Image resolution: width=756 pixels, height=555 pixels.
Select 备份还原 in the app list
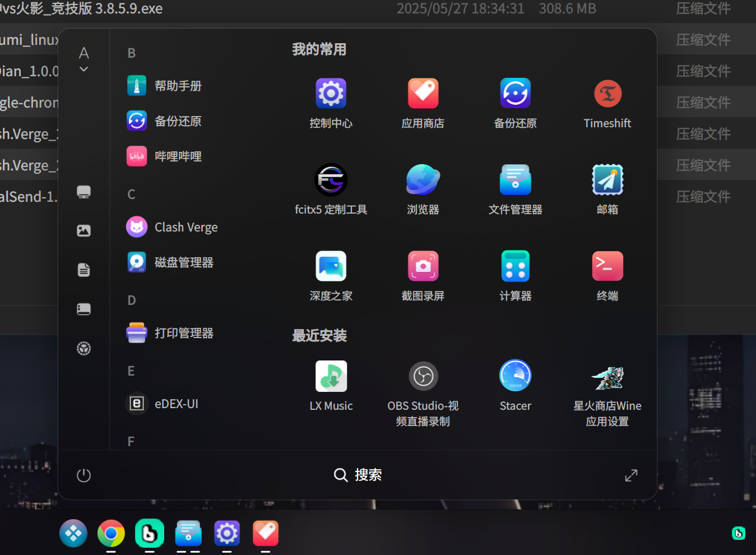[x=165, y=121]
